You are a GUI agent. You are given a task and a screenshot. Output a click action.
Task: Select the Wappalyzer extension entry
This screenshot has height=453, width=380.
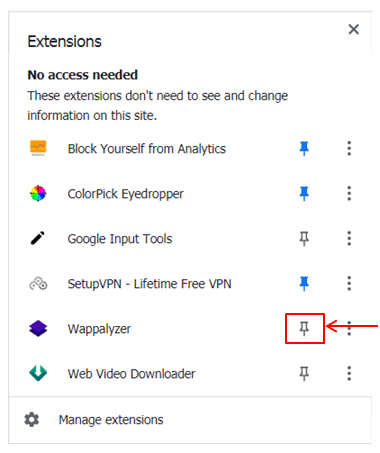point(99,329)
